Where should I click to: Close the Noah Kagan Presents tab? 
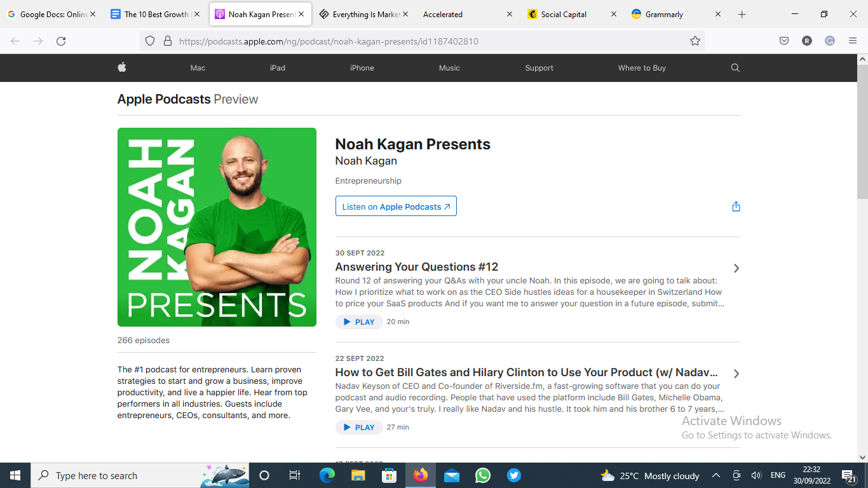click(x=301, y=14)
